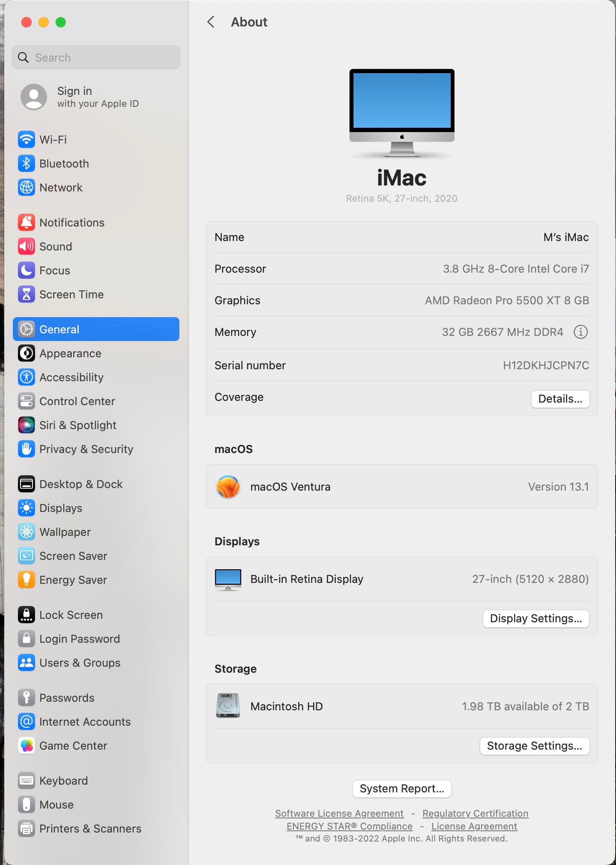The image size is (616, 865).
Task: Open Storage Settings button
Action: tap(534, 746)
